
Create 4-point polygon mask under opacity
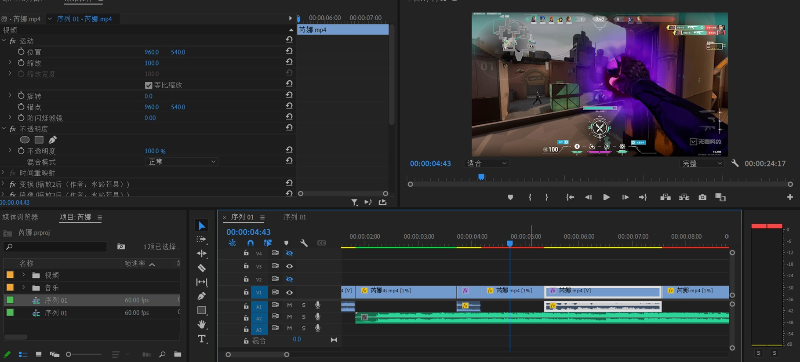click(x=39, y=140)
